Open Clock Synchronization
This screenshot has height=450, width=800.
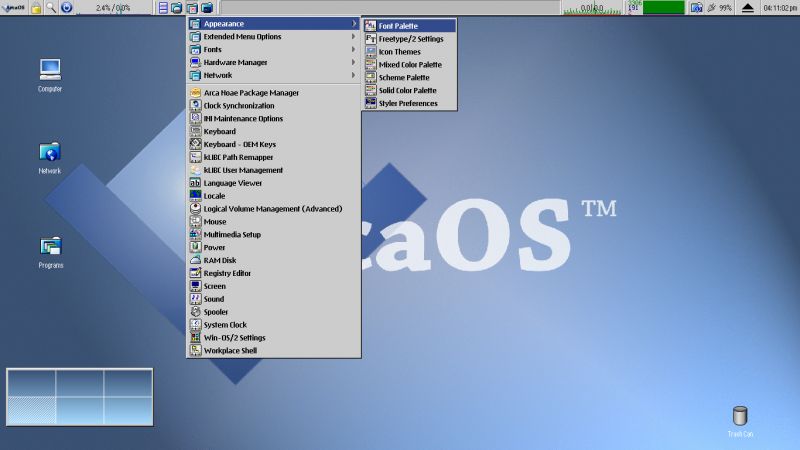[x=273, y=106]
